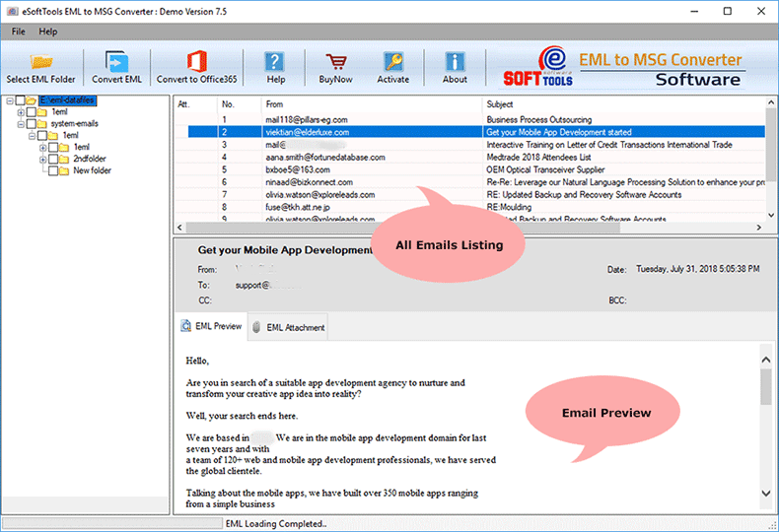Check the New folder checkbox
The width and height of the screenshot is (779, 532).
[53, 170]
